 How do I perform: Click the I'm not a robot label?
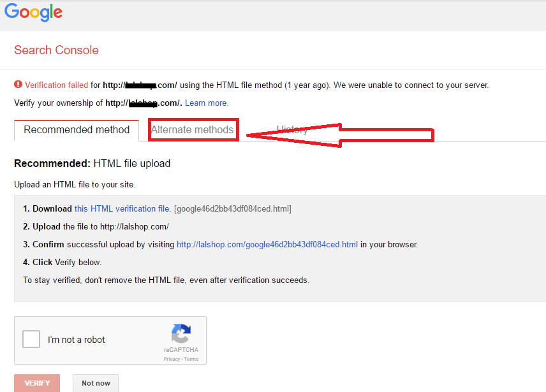point(77,340)
